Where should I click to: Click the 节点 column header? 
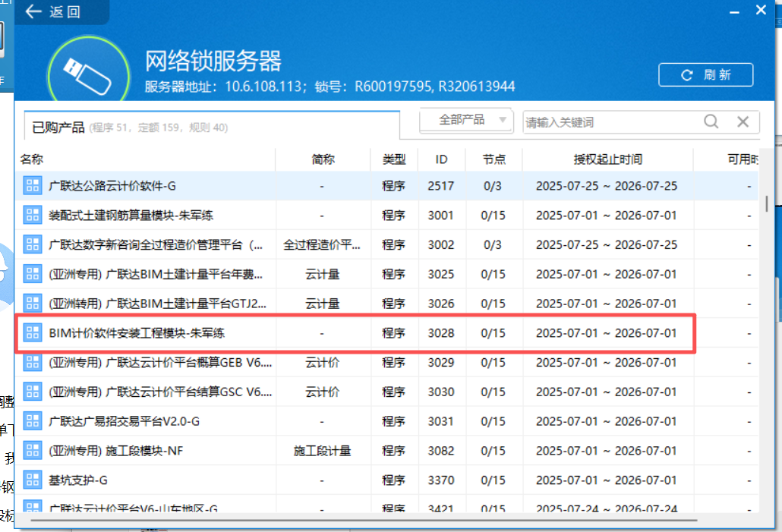click(x=493, y=159)
